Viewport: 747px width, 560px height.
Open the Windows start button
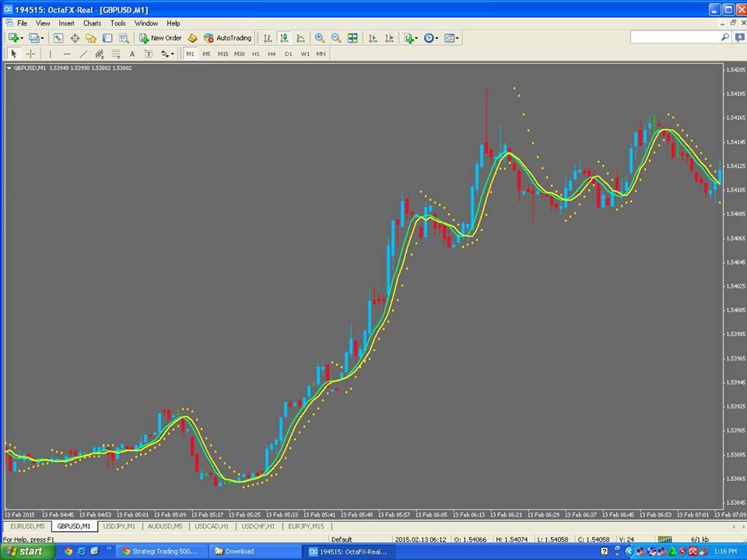(27, 551)
